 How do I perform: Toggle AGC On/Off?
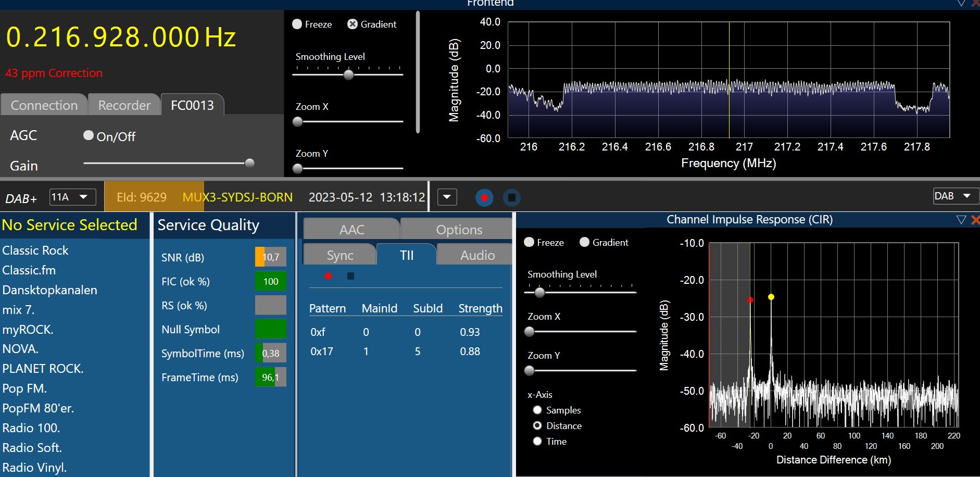click(89, 135)
